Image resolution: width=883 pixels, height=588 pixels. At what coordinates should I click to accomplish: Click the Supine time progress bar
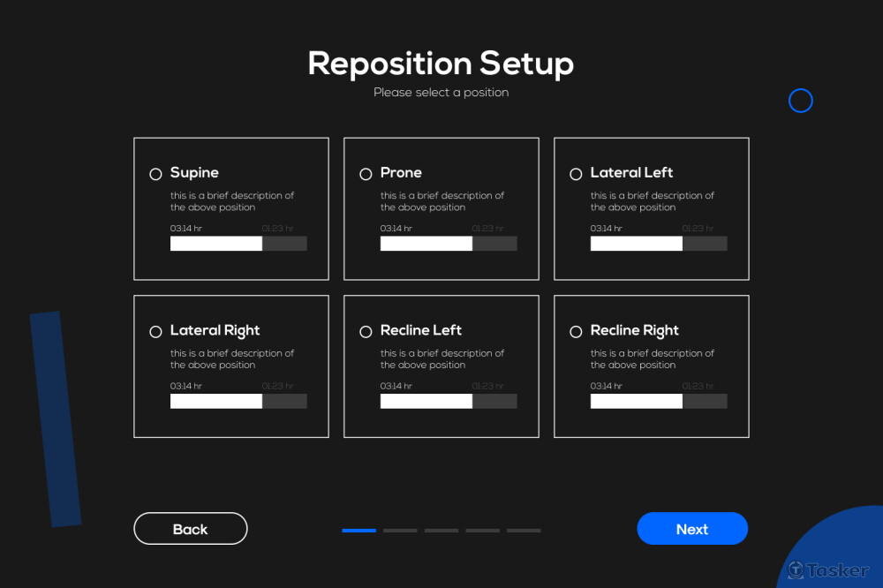point(238,244)
